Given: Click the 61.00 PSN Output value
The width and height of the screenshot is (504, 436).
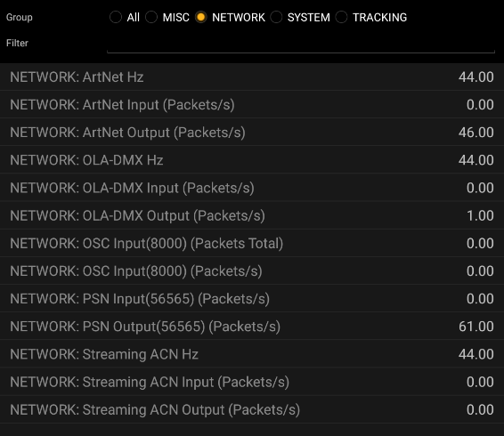Looking at the screenshot, I should (476, 327).
